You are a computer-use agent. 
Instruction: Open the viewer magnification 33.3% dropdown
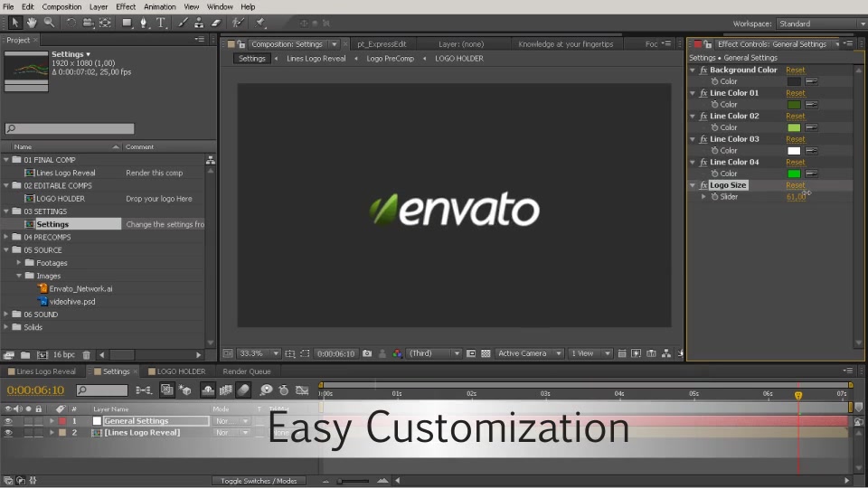[259, 353]
